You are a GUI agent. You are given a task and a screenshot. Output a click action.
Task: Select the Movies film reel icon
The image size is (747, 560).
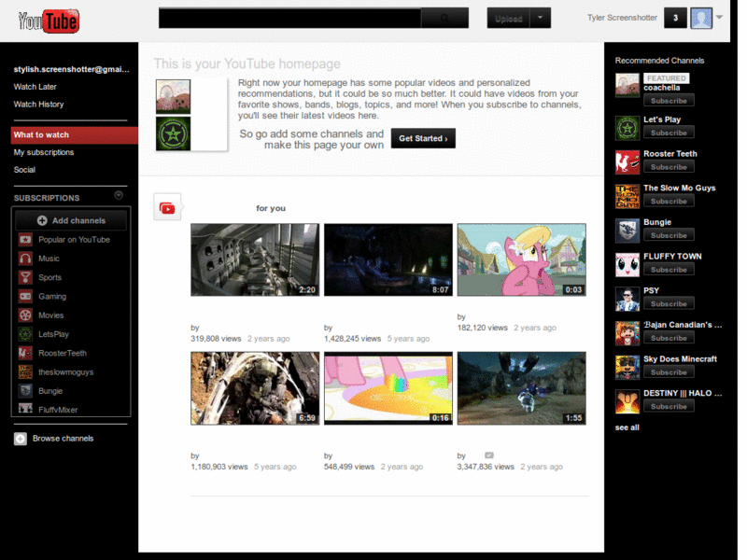click(x=25, y=315)
